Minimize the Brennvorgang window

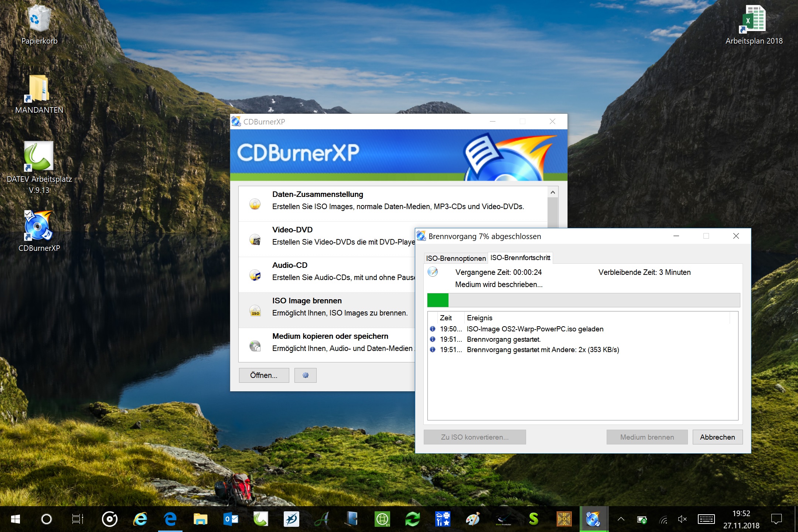coord(676,236)
